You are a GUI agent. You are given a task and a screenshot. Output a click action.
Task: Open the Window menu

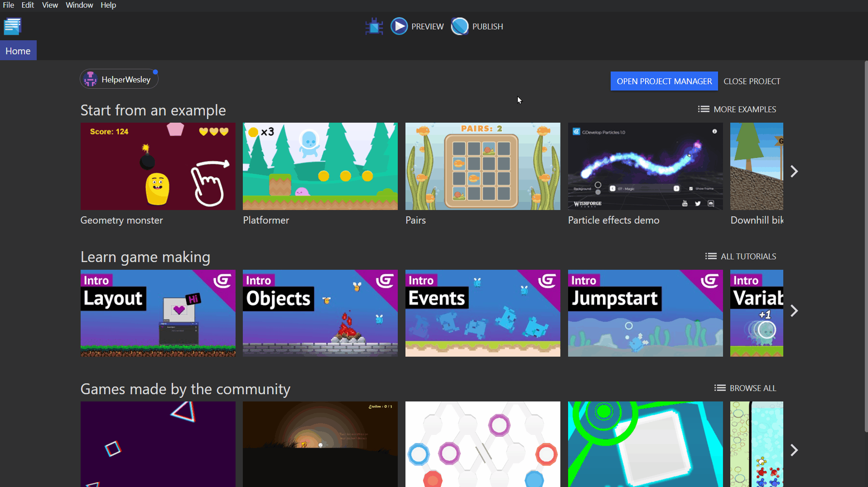[79, 5]
